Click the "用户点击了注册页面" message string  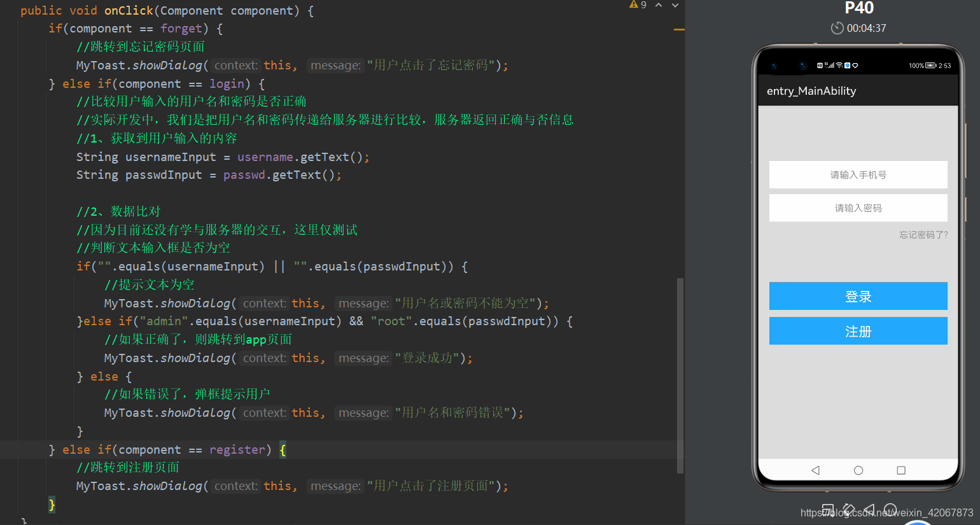pos(431,486)
